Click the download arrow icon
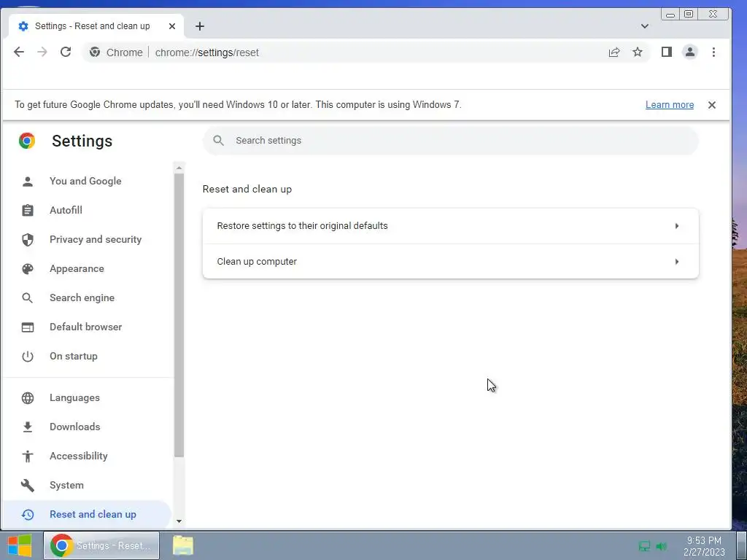This screenshot has height=560, width=747. [28, 427]
